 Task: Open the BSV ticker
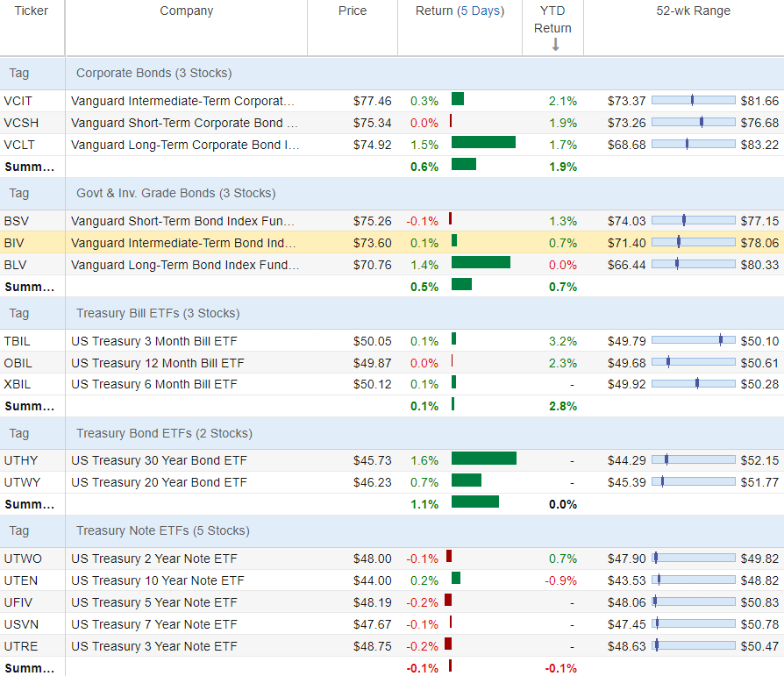(17, 221)
